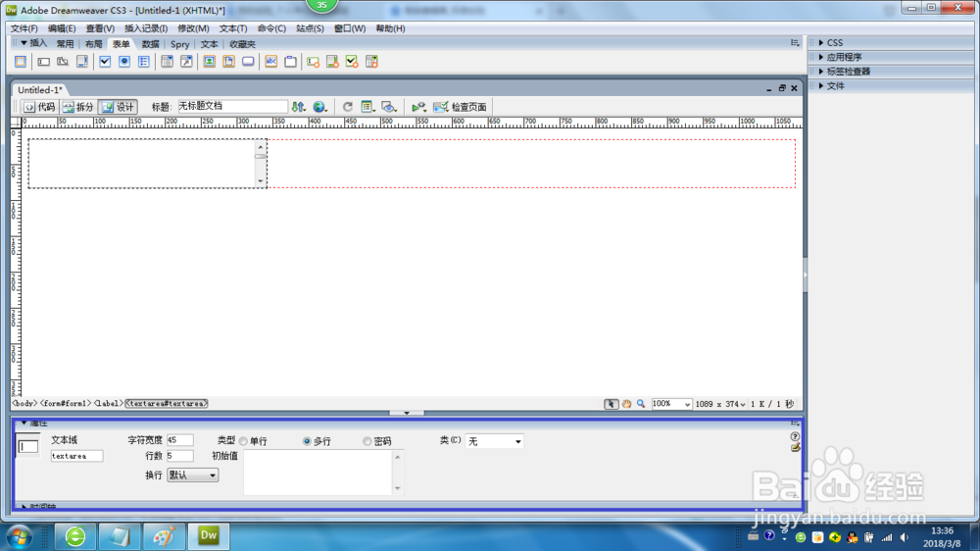The height and width of the screenshot is (551, 980).
Task: Insert Spry Validation Select icon
Action: 371,62
